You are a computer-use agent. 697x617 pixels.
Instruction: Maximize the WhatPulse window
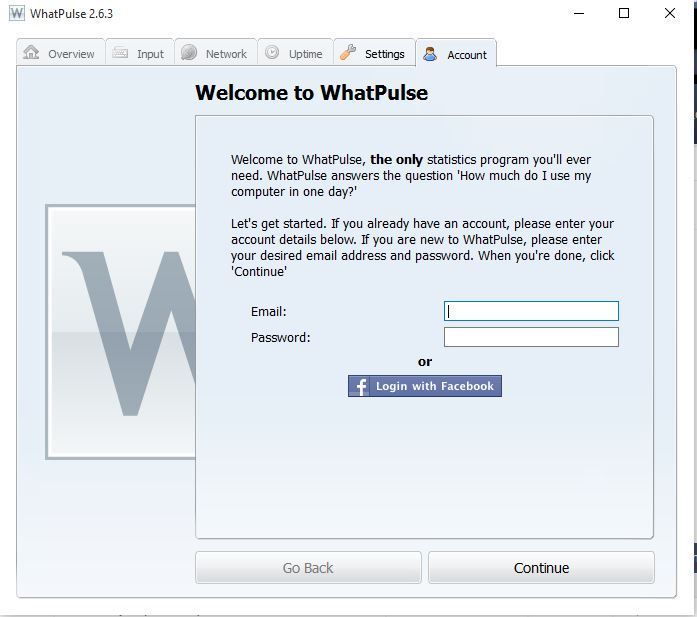coord(624,13)
